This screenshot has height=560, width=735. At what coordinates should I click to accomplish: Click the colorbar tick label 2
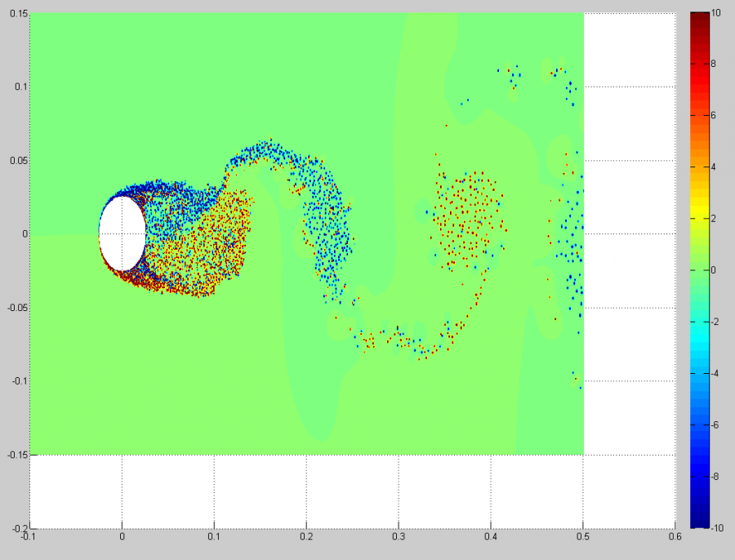(x=714, y=219)
